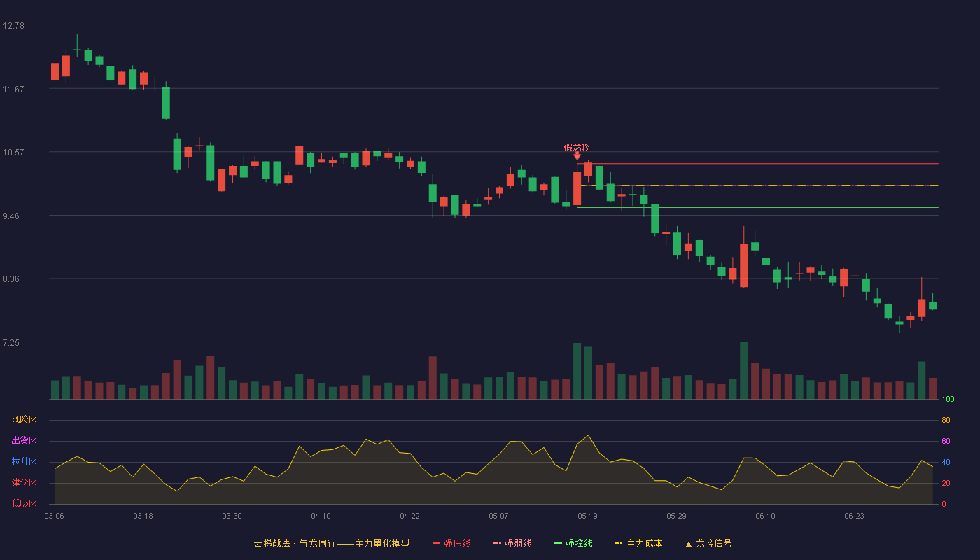Click the 06-10 date label

click(765, 516)
